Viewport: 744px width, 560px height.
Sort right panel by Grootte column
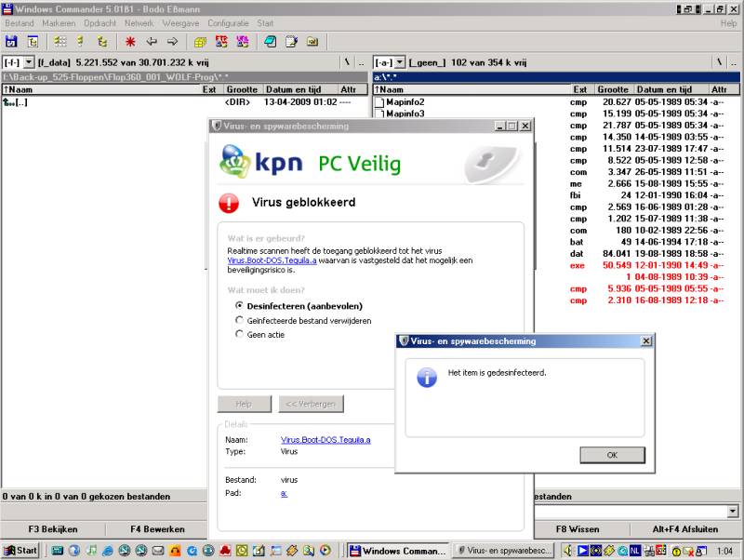[613, 89]
